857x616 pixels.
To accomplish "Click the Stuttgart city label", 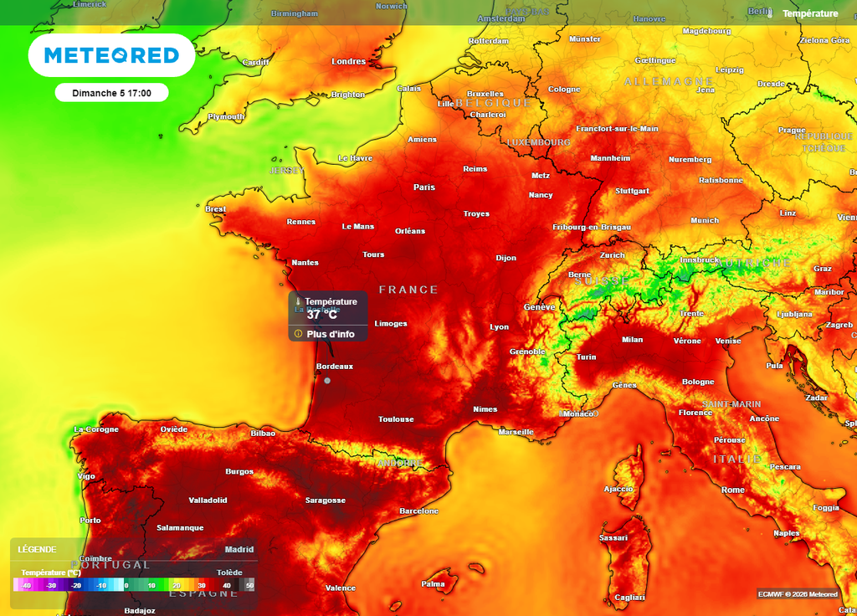I will (633, 191).
